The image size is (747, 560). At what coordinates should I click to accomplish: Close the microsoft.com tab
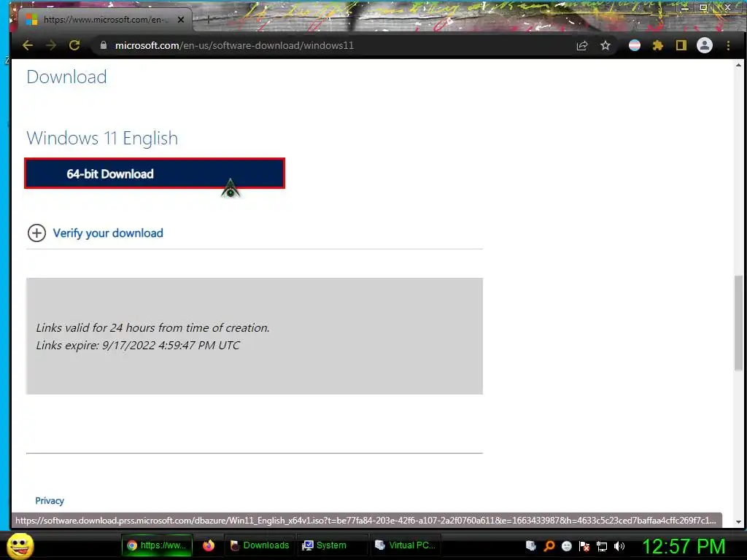[x=181, y=20]
